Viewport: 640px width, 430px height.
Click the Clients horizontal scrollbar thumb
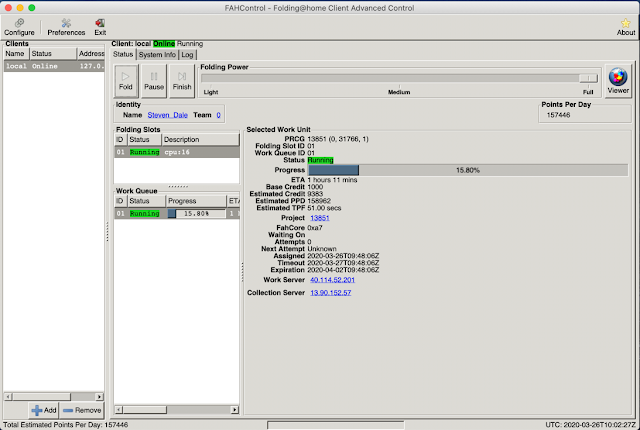tap(42, 397)
